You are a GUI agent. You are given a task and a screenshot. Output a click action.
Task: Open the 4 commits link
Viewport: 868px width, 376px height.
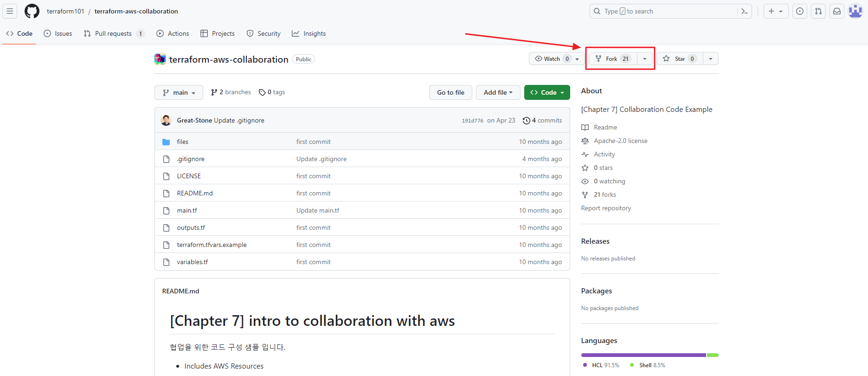(x=542, y=120)
